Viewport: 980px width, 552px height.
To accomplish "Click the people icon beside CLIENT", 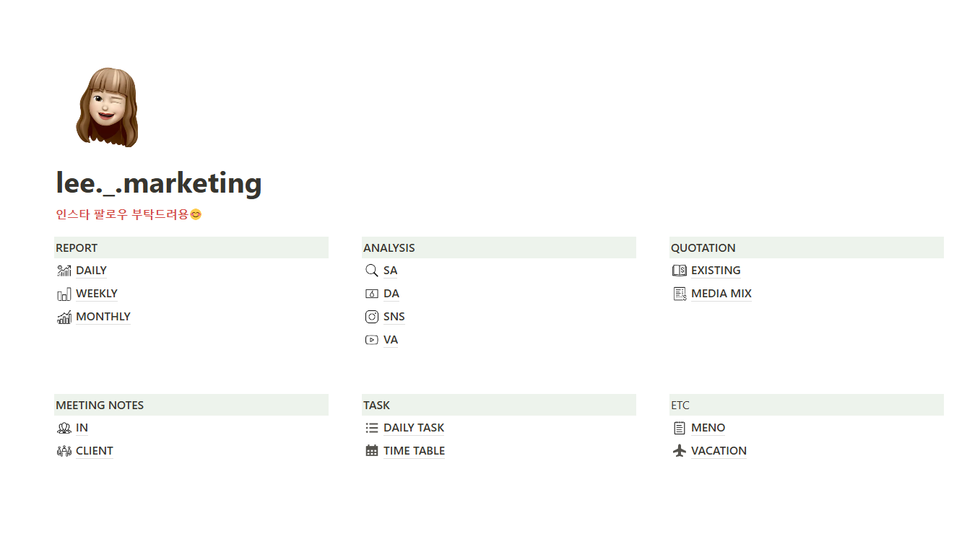I will (64, 451).
